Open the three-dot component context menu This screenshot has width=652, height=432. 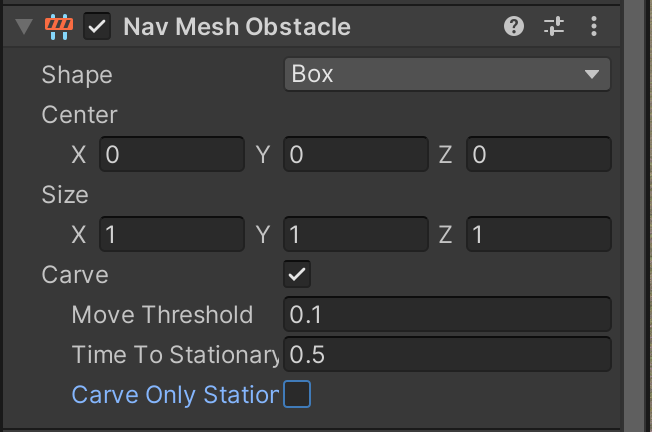(594, 27)
